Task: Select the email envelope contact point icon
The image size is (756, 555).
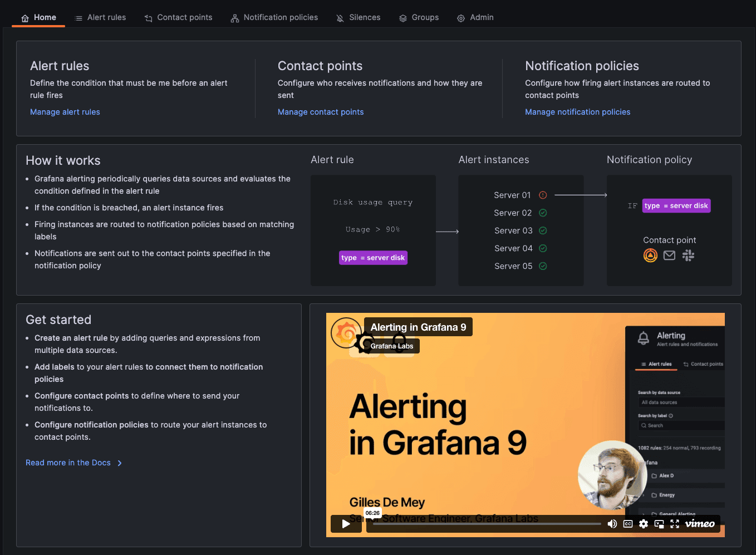Action: point(669,255)
